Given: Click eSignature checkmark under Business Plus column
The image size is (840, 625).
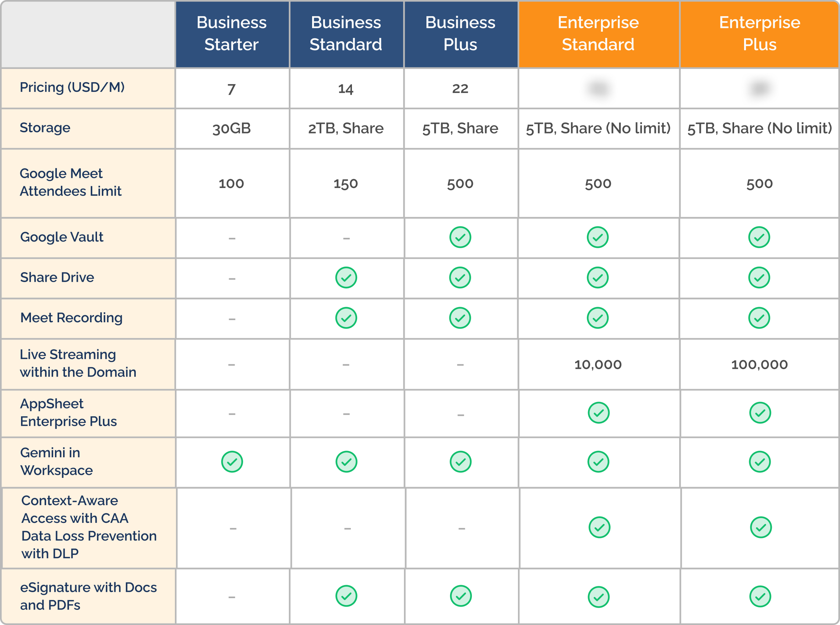Looking at the screenshot, I should click(x=460, y=596).
